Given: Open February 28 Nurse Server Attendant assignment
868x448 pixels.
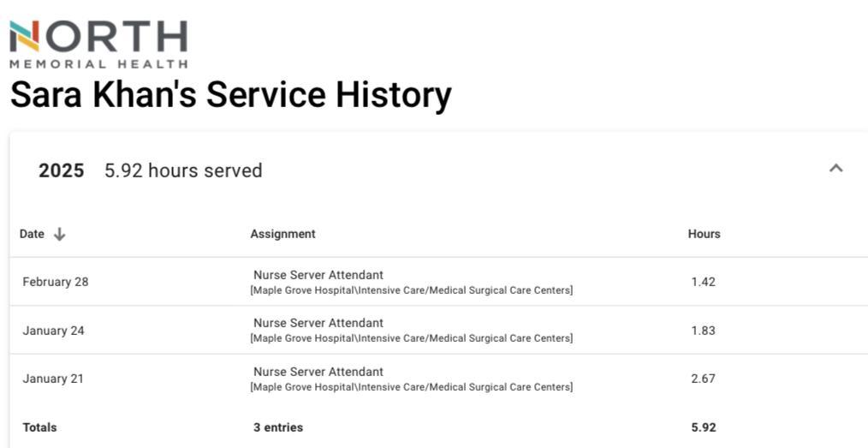Looking at the screenshot, I should click(318, 275).
